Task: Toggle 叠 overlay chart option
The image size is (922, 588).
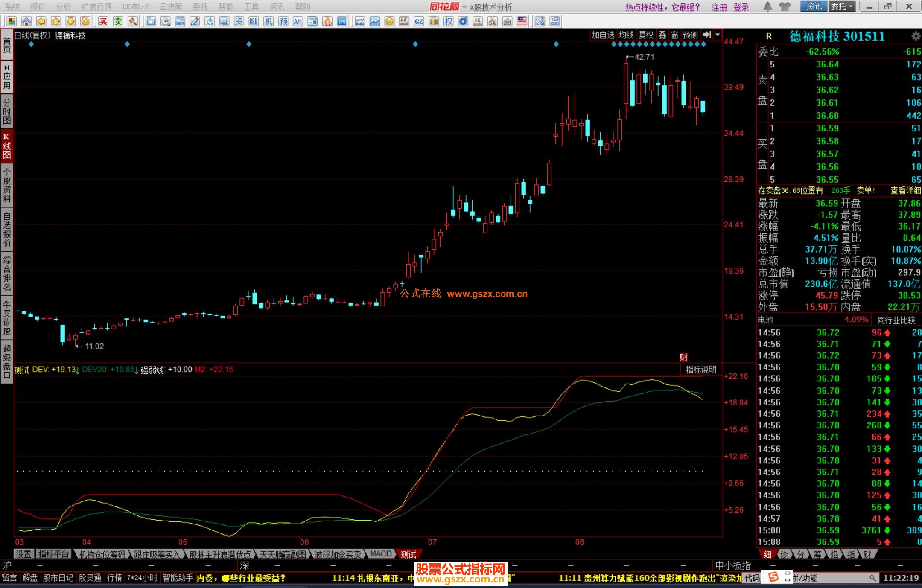Action: point(662,35)
